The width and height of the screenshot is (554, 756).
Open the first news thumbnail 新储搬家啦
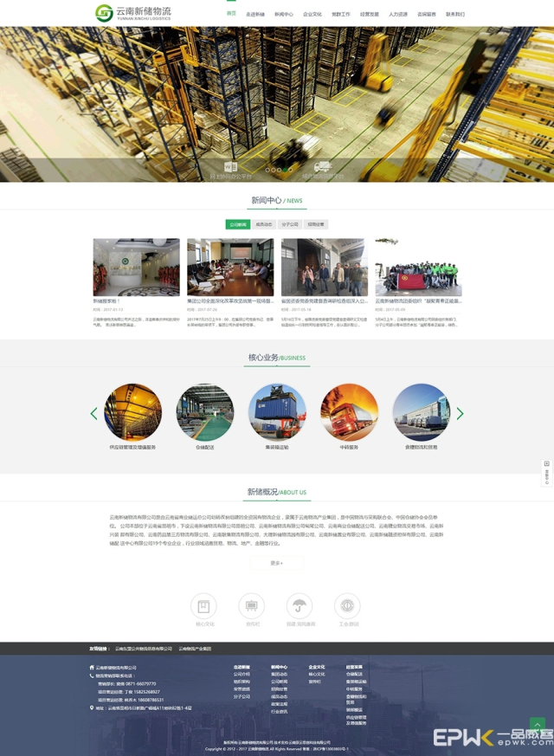click(137, 268)
